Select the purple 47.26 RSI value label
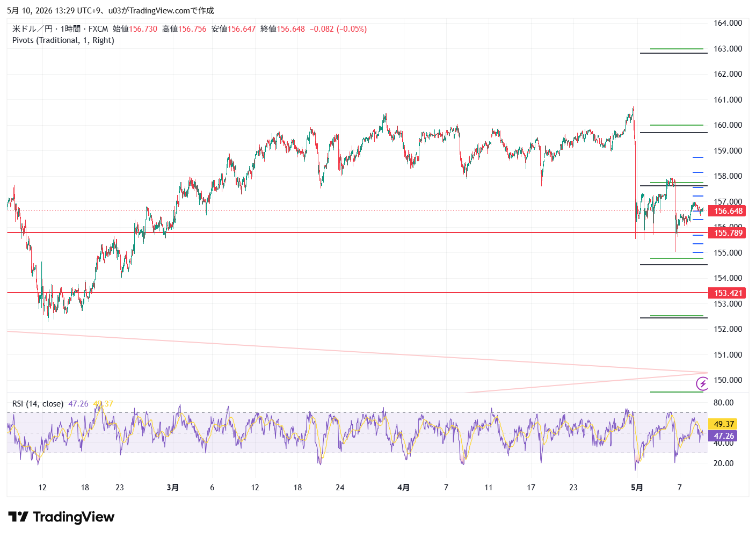 (x=723, y=436)
